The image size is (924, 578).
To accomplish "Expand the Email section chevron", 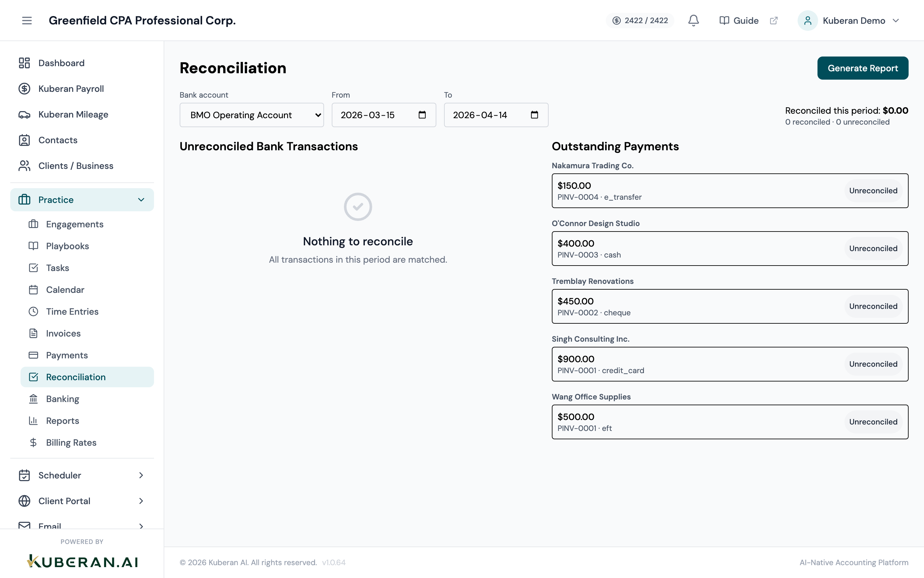I will click(x=141, y=526).
